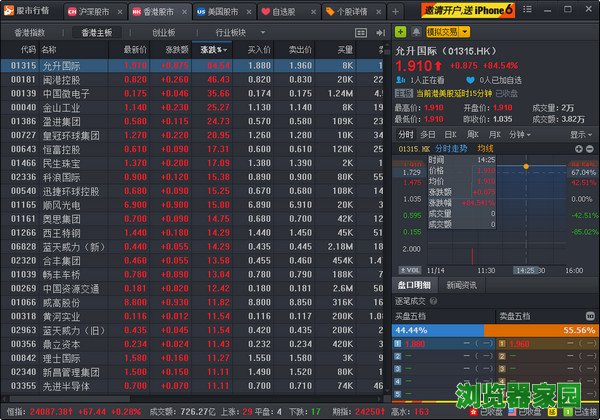
Task: Switch to 新闻资讯 tab
Action: click(x=459, y=284)
